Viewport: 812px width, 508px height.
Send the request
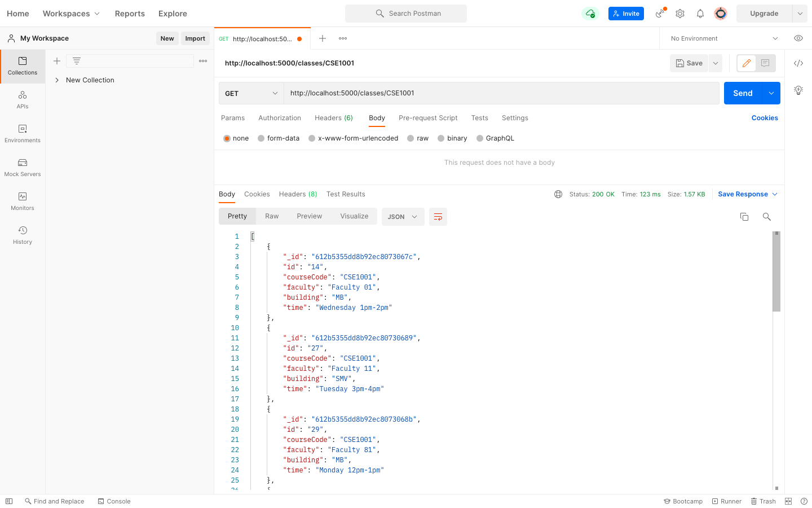click(x=743, y=93)
